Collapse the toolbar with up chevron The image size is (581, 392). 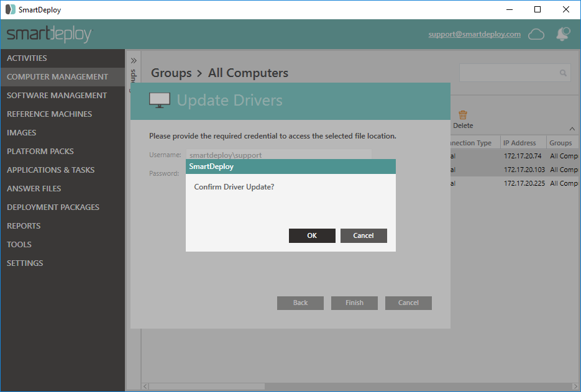[x=572, y=129]
